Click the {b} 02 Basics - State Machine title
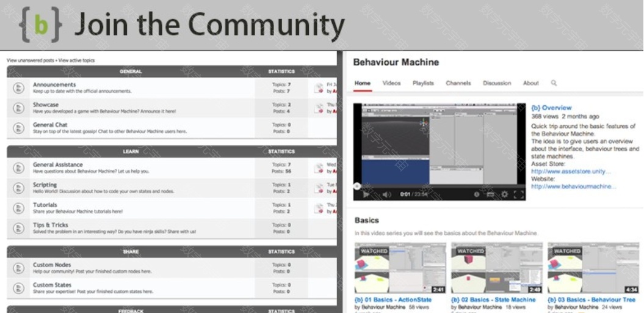This screenshot has width=644, height=313. (x=493, y=300)
